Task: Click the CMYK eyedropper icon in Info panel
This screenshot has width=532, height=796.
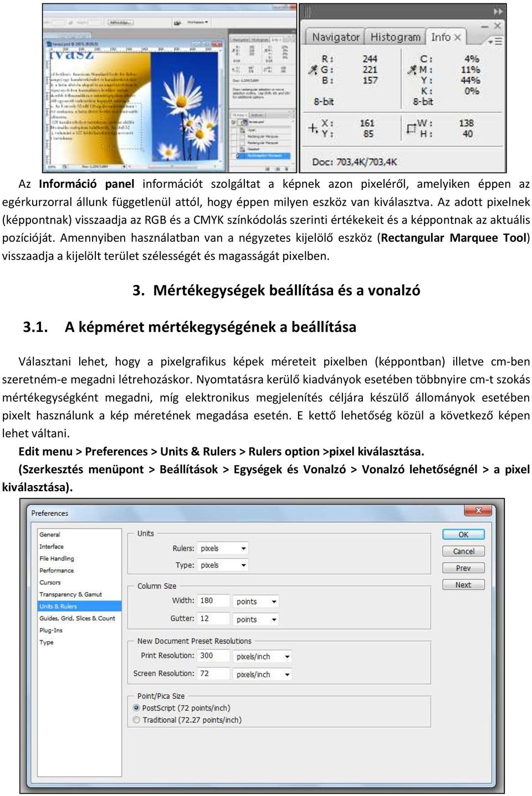Action: click(x=412, y=70)
